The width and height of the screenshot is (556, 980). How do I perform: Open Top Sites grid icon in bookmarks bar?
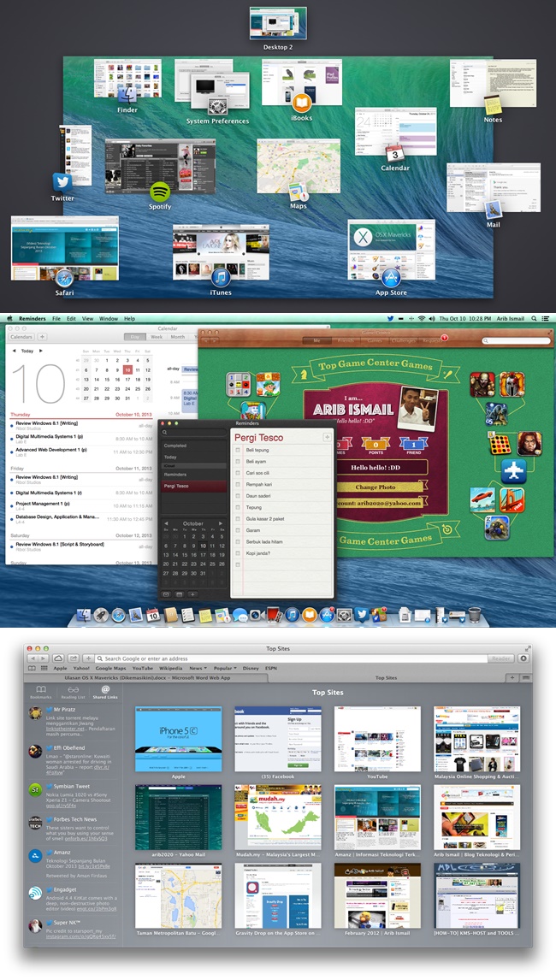[x=44, y=668]
